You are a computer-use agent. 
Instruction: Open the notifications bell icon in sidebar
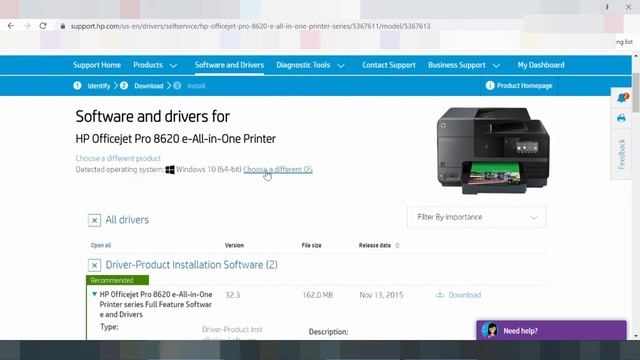tap(622, 98)
